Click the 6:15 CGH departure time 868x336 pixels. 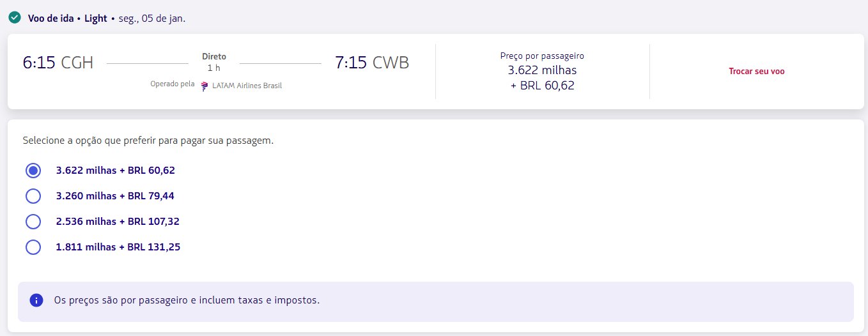click(x=58, y=63)
